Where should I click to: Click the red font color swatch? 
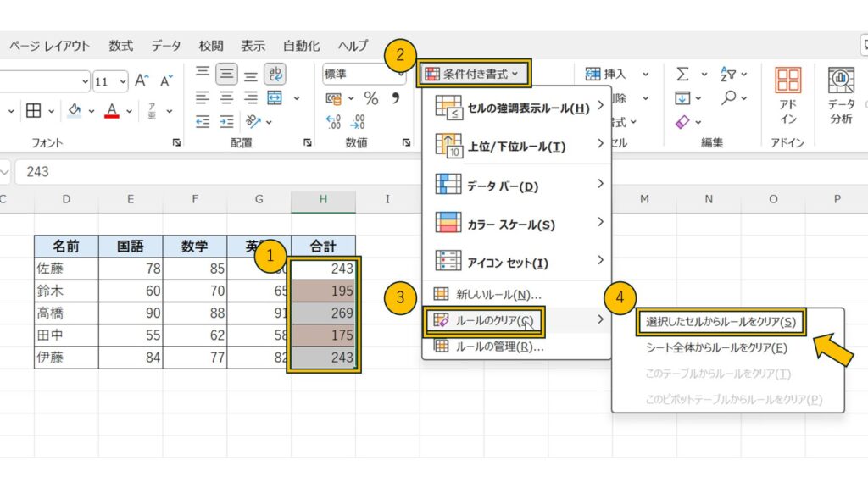(x=111, y=111)
